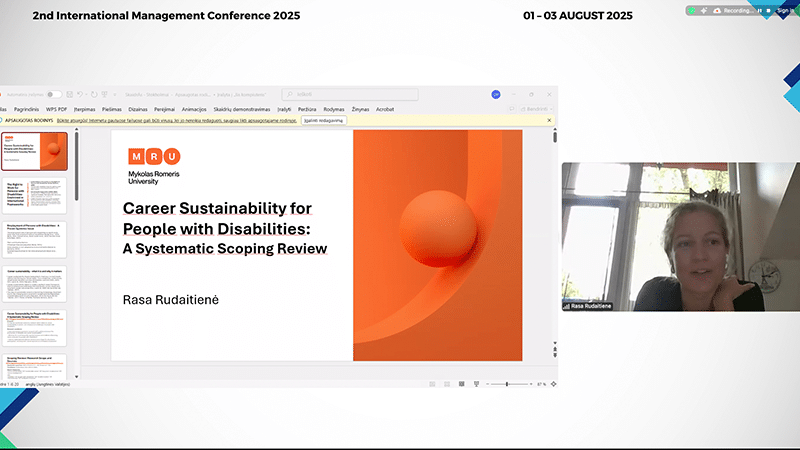Open the Dizainas ribbon tab

coord(138,108)
